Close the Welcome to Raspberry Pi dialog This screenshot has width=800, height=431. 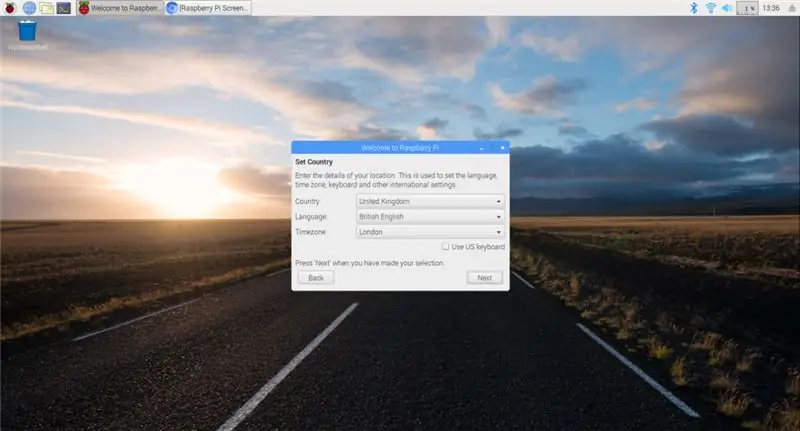click(503, 148)
